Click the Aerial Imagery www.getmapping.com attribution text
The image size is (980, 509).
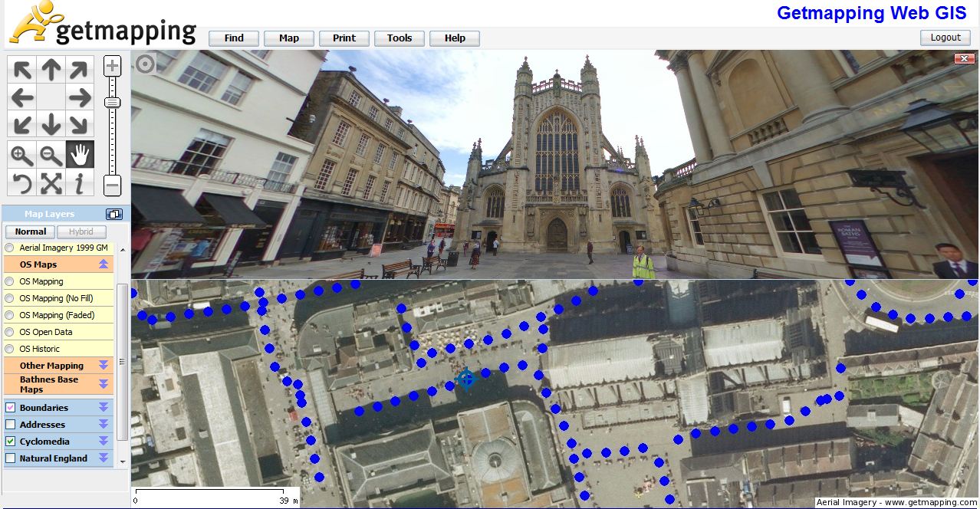point(896,503)
